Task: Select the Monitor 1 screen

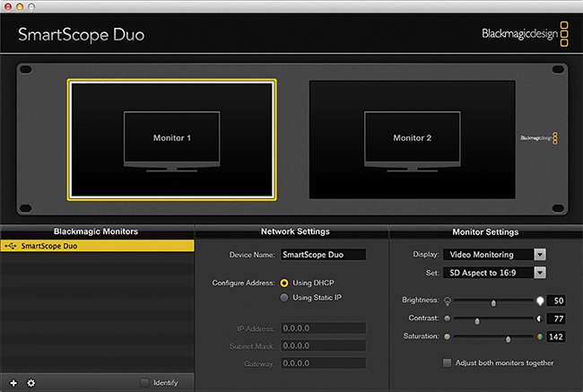Action: coord(171,139)
